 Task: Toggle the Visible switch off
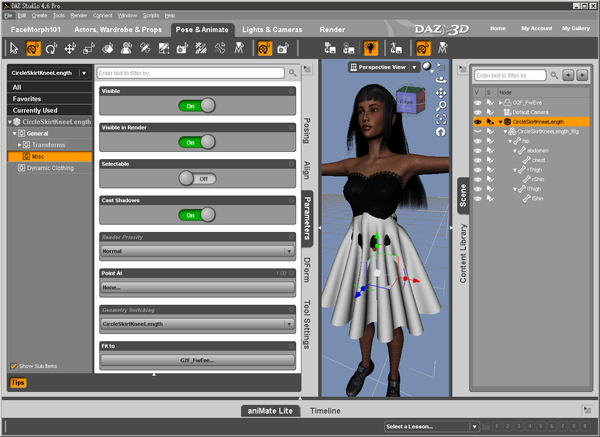[x=197, y=106]
